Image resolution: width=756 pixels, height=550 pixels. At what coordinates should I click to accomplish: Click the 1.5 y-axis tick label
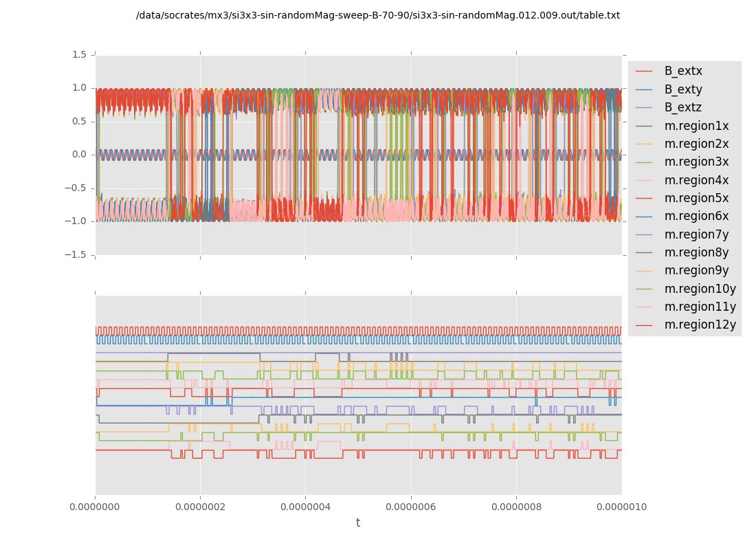79,54
